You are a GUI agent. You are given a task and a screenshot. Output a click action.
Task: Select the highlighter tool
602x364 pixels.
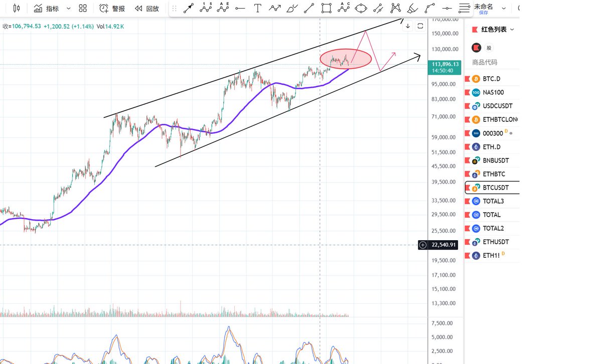pos(412,8)
